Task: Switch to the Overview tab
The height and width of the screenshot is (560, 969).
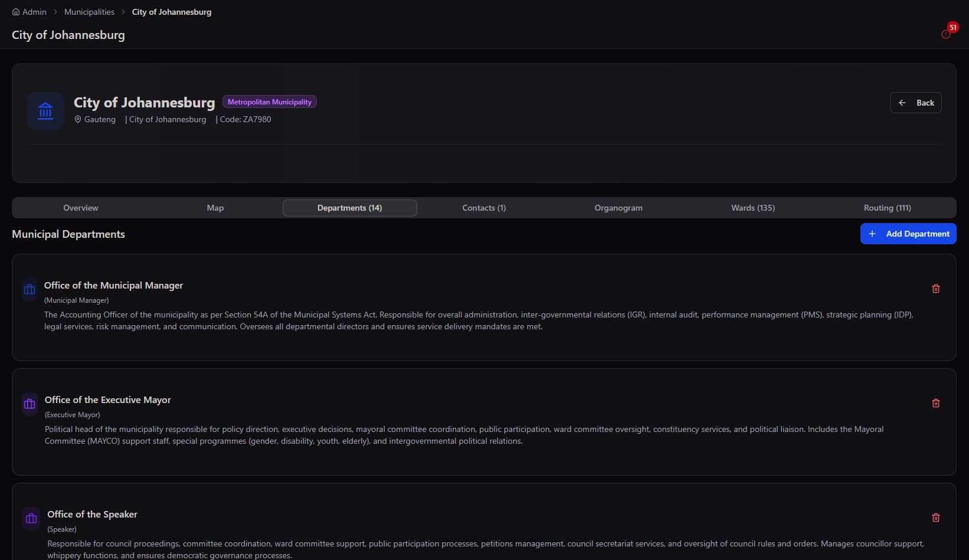Action: (x=81, y=208)
